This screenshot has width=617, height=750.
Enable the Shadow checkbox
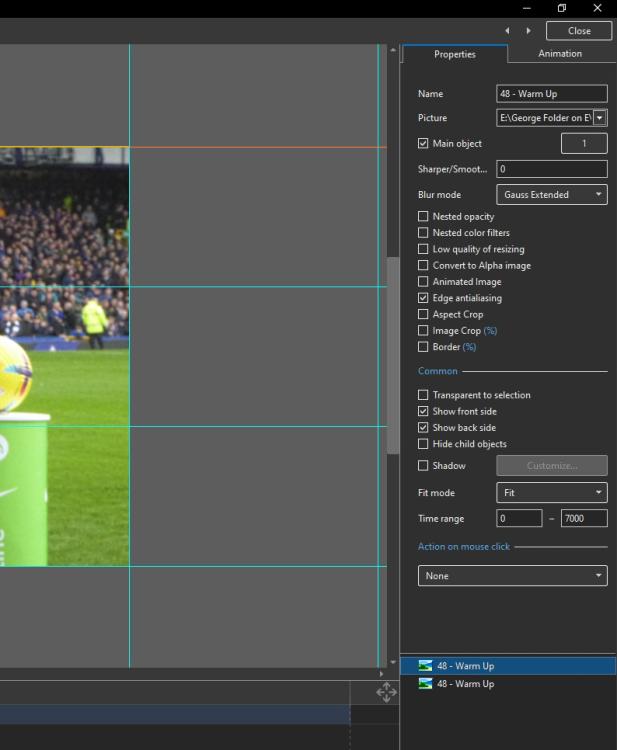point(423,466)
